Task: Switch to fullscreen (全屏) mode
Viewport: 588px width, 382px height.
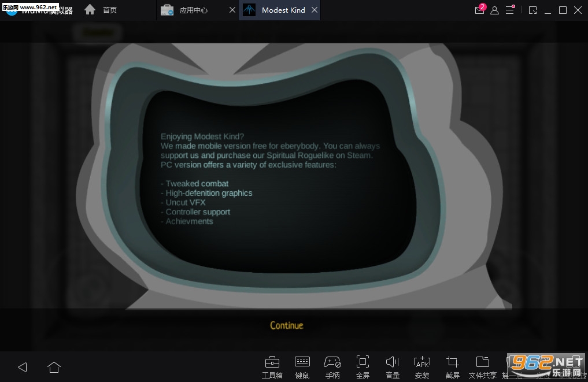Action: [363, 367]
